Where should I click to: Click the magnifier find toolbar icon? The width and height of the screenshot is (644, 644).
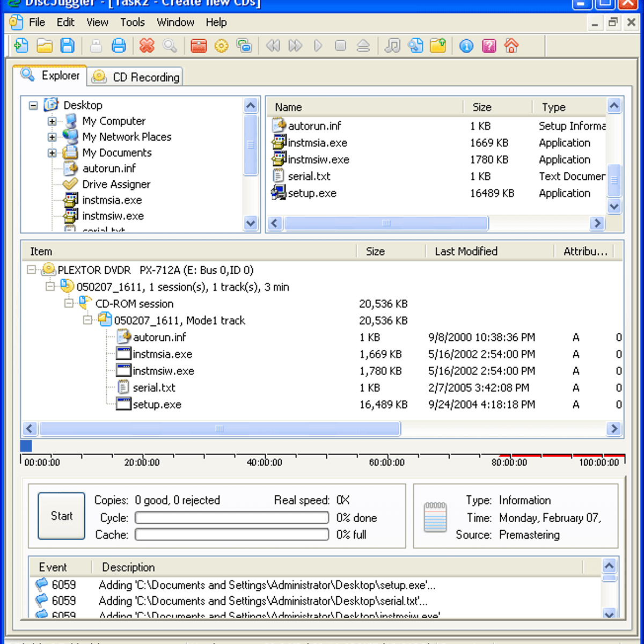[x=170, y=46]
